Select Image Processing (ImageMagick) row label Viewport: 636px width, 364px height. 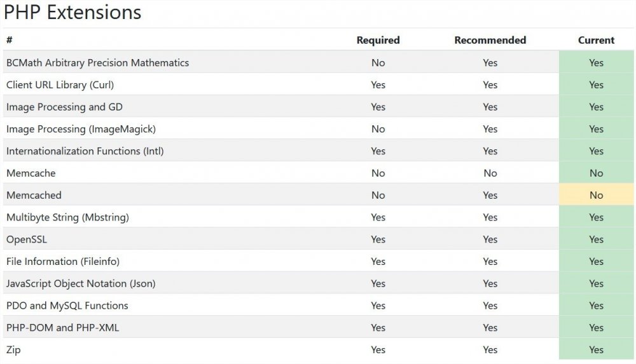(x=81, y=129)
